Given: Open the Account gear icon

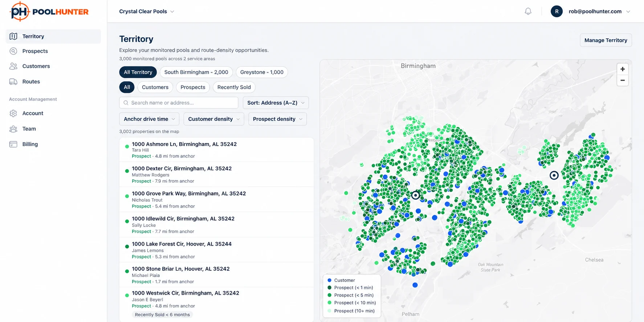Looking at the screenshot, I should coord(13,113).
